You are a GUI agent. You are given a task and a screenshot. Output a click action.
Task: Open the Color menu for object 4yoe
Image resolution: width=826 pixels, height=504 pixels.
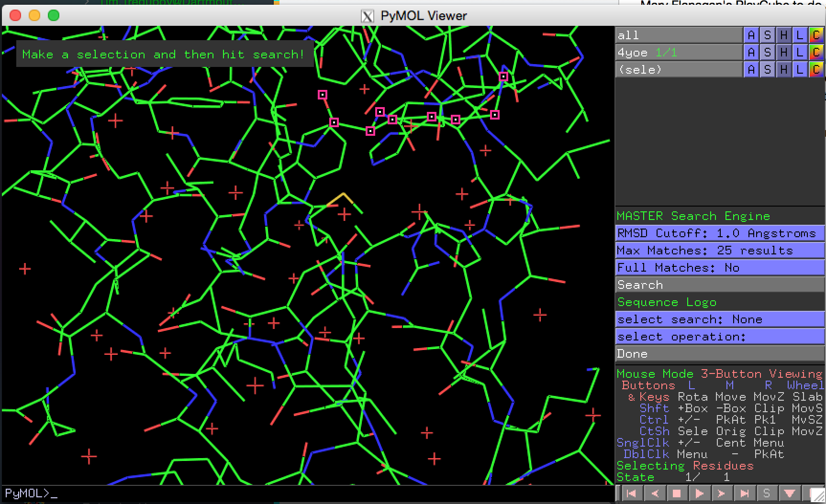(x=817, y=52)
